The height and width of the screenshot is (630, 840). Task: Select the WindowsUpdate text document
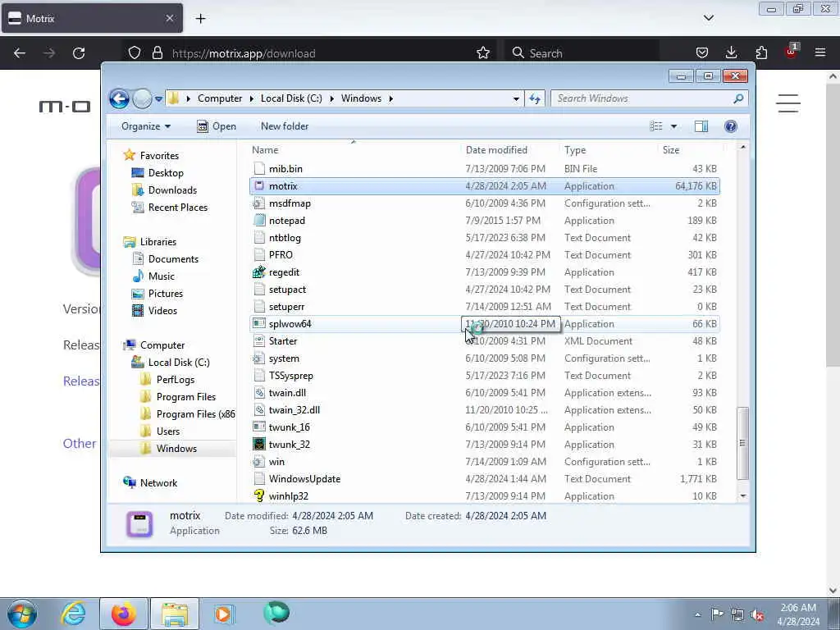[x=485, y=479]
